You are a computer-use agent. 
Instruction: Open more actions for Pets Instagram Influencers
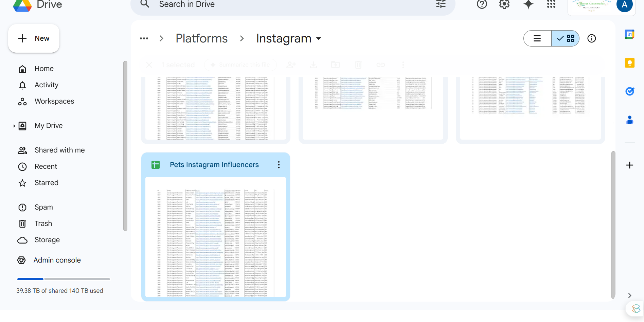coord(279,165)
